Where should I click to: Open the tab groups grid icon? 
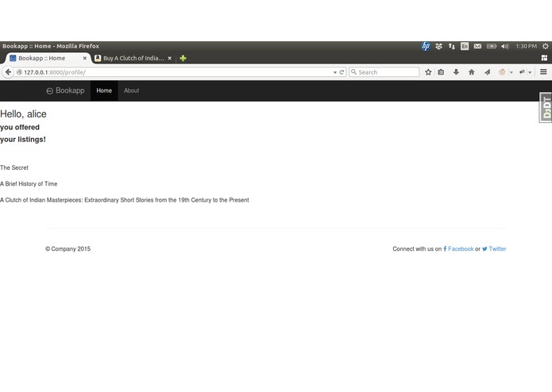coord(544,58)
